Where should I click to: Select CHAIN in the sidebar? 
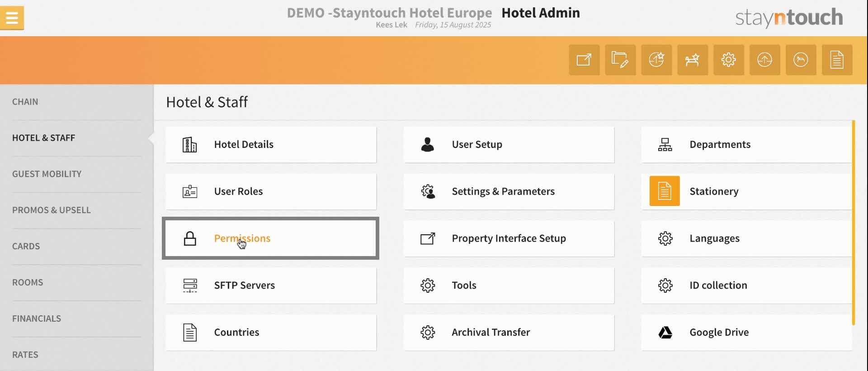(25, 102)
